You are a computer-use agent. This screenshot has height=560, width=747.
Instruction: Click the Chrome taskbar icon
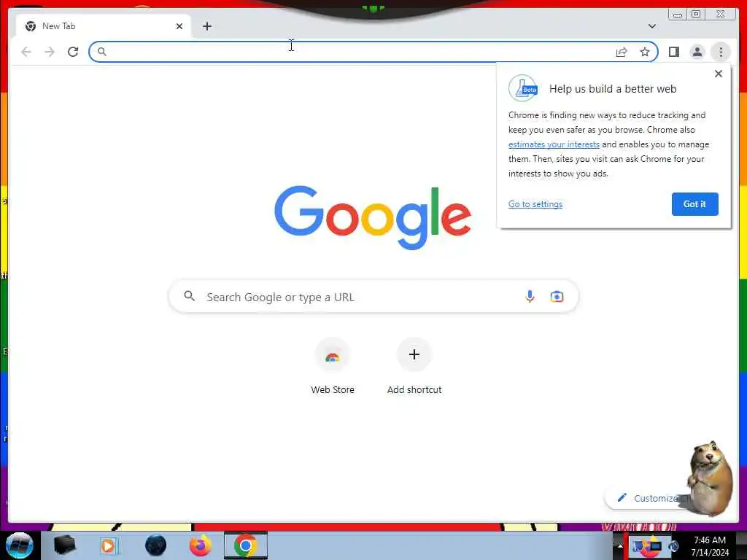(x=245, y=545)
